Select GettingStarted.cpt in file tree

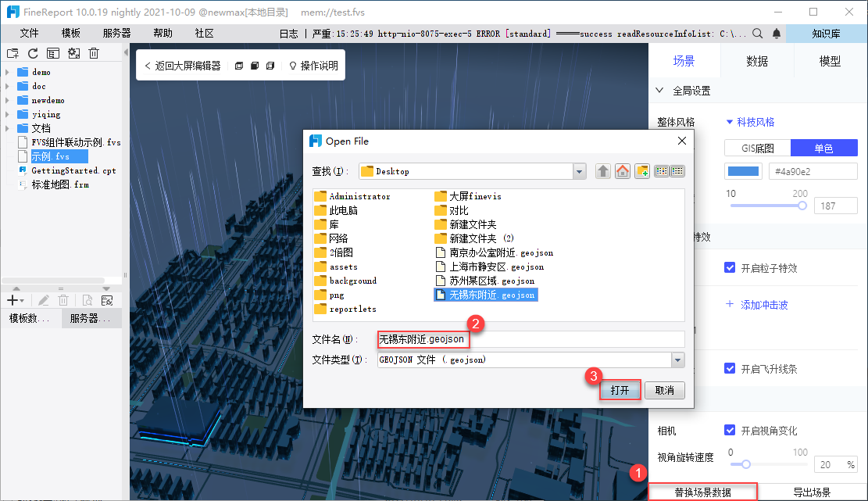click(x=67, y=170)
